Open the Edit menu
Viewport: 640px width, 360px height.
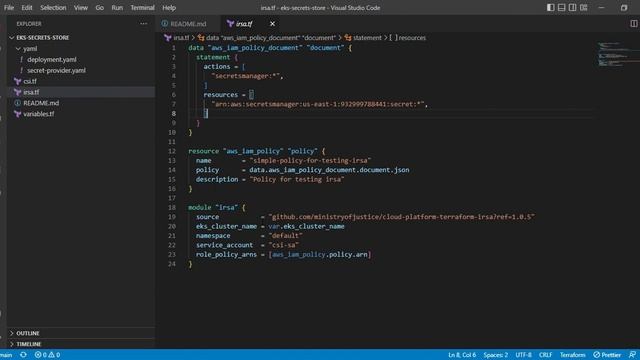coord(27,8)
